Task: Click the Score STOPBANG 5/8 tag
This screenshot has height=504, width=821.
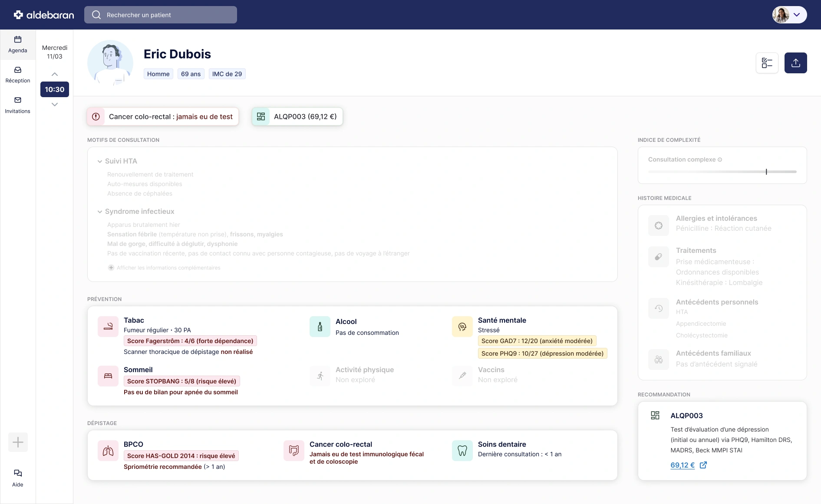Action: (x=182, y=381)
